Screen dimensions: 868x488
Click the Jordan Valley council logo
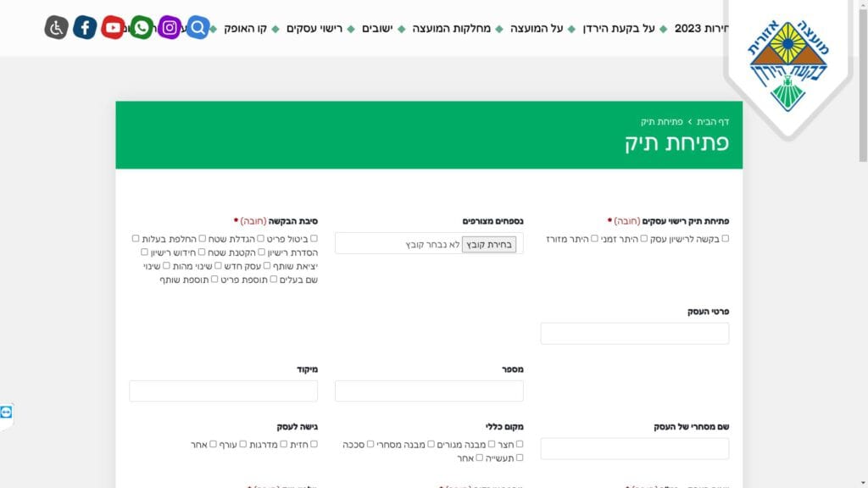[787, 64]
